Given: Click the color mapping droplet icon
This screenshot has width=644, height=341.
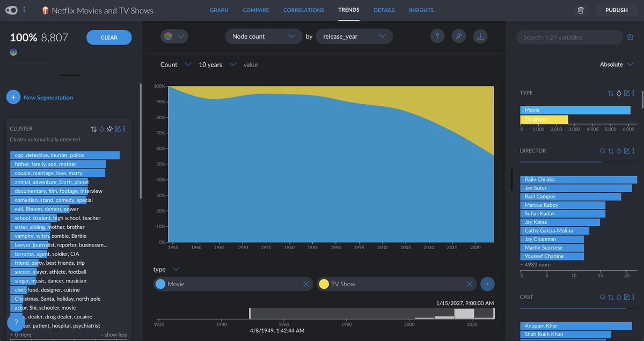Looking at the screenshot, I should (x=13, y=52).
